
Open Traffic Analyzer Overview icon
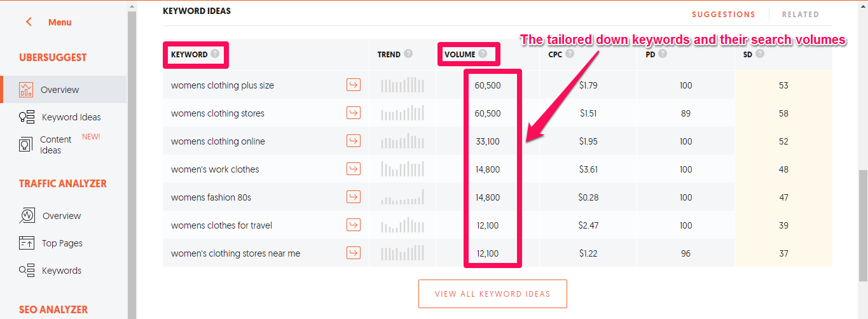point(27,216)
